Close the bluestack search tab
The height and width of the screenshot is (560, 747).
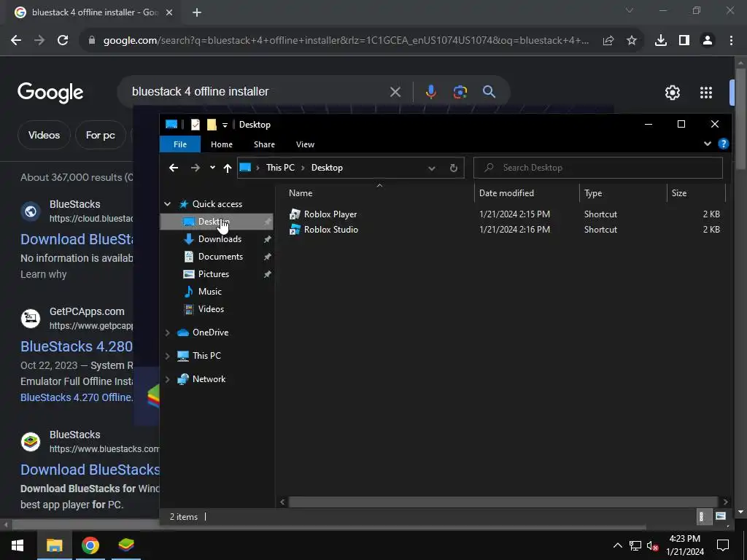169,12
